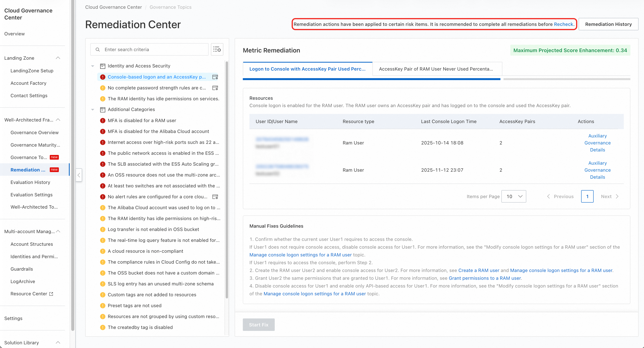The image size is (644, 348).
Task: Collapse the Landing Zone menu section
Action: 58,58
